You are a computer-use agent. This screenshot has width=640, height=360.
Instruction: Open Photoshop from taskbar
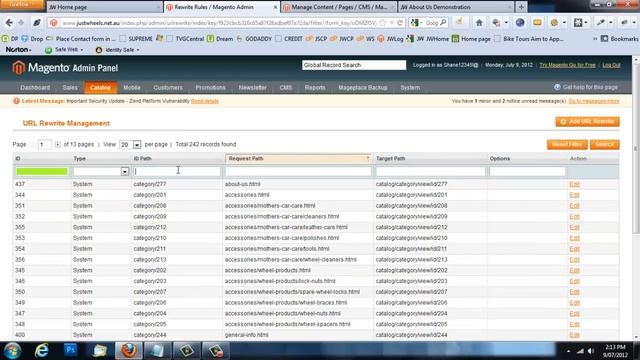coord(70,350)
